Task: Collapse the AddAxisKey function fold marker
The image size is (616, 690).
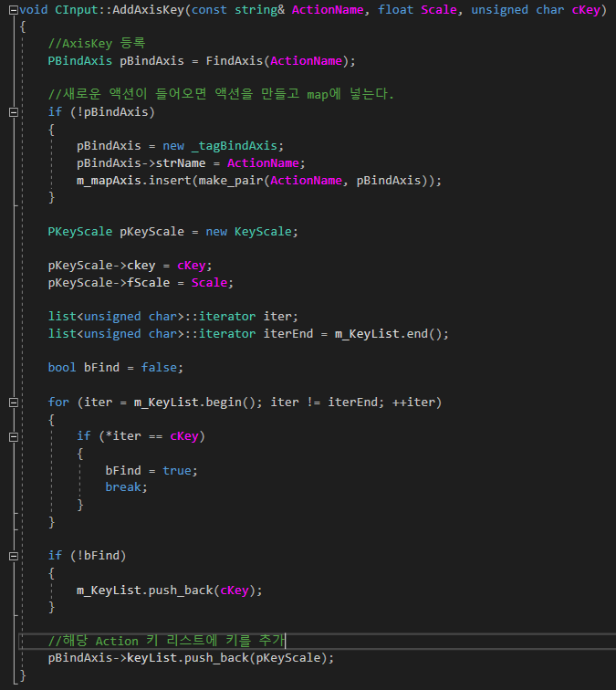Action: click(14, 10)
